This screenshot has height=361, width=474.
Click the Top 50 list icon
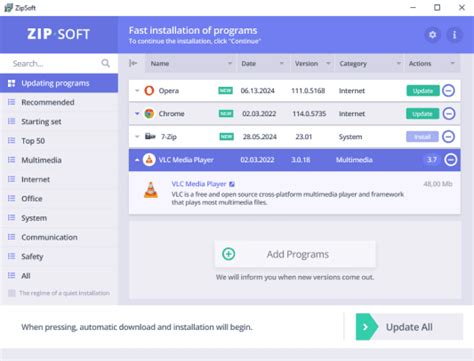(x=12, y=141)
